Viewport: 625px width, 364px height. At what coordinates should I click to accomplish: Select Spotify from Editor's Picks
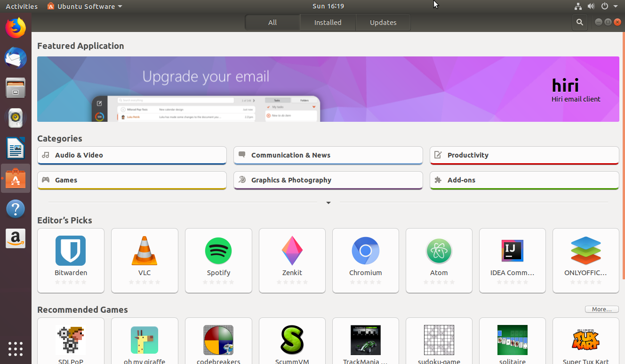pos(218,261)
